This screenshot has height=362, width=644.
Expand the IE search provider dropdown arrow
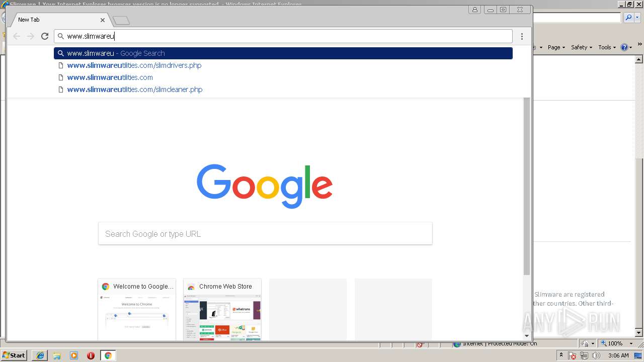click(x=637, y=18)
